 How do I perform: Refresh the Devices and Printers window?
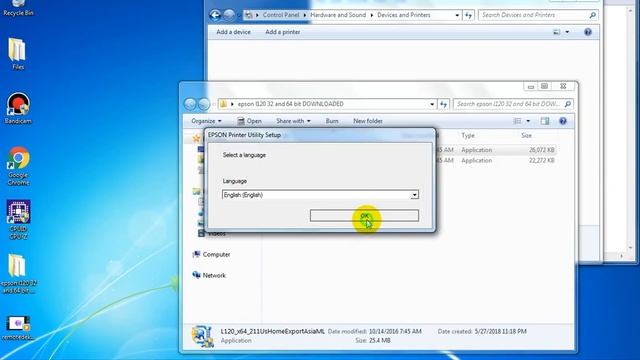[469, 15]
